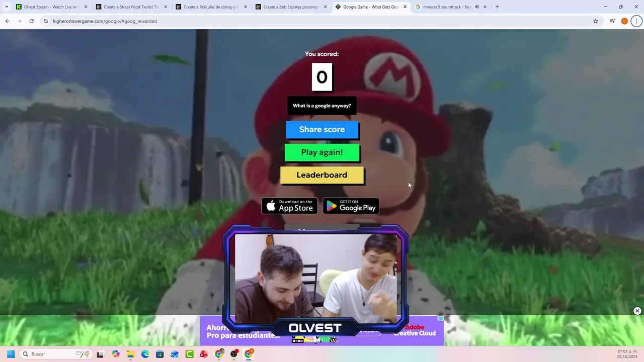
Task: Open the Leaderboard
Action: [322, 175]
